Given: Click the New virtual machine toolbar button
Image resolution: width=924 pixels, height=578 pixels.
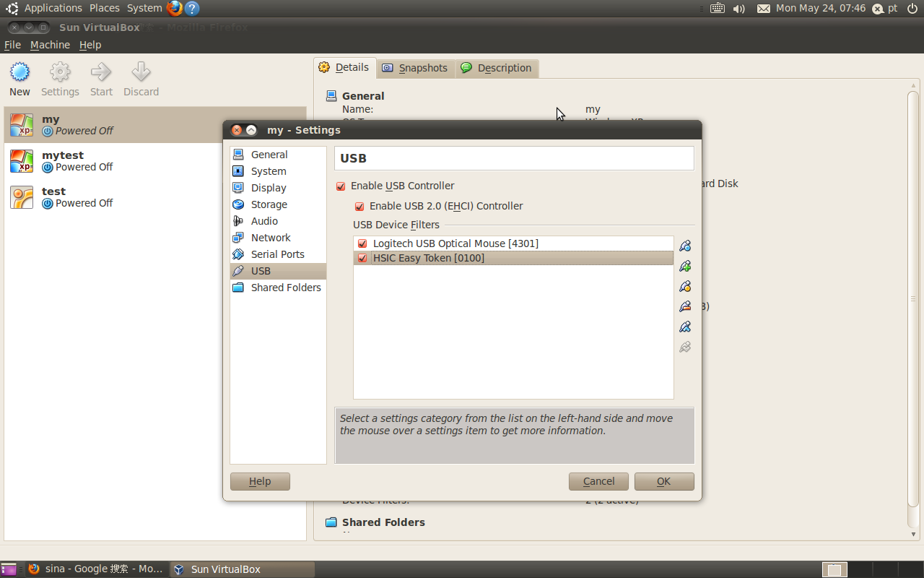Looking at the screenshot, I should 19,79.
